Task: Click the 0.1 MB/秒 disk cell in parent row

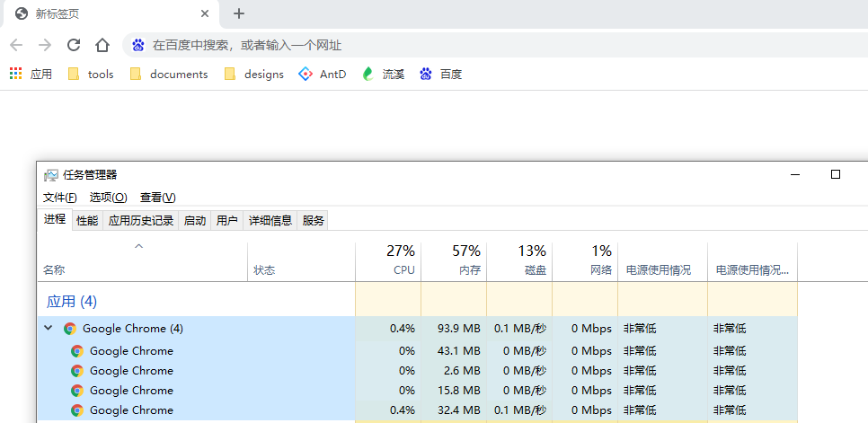Action: [x=519, y=329]
